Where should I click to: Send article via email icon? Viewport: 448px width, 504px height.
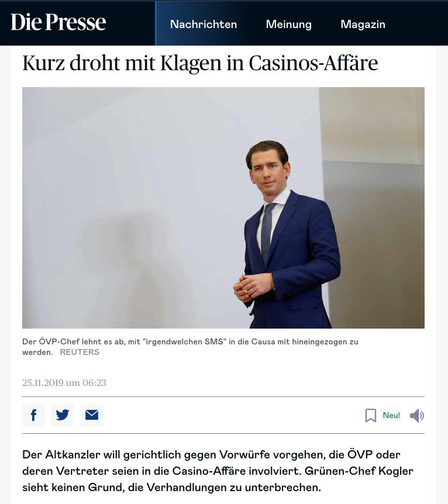pyautogui.click(x=92, y=415)
